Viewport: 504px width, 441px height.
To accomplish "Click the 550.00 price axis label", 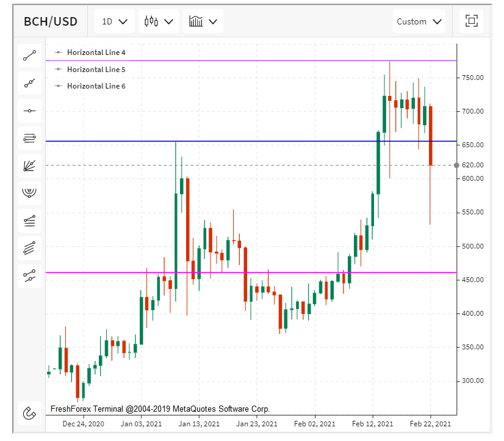I will pyautogui.click(x=472, y=213).
